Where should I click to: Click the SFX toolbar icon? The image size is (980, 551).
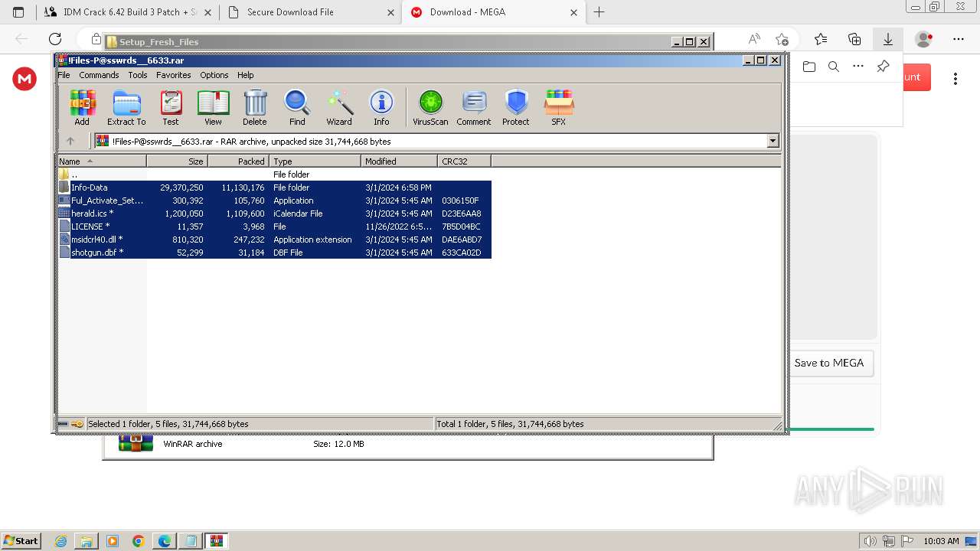[559, 107]
